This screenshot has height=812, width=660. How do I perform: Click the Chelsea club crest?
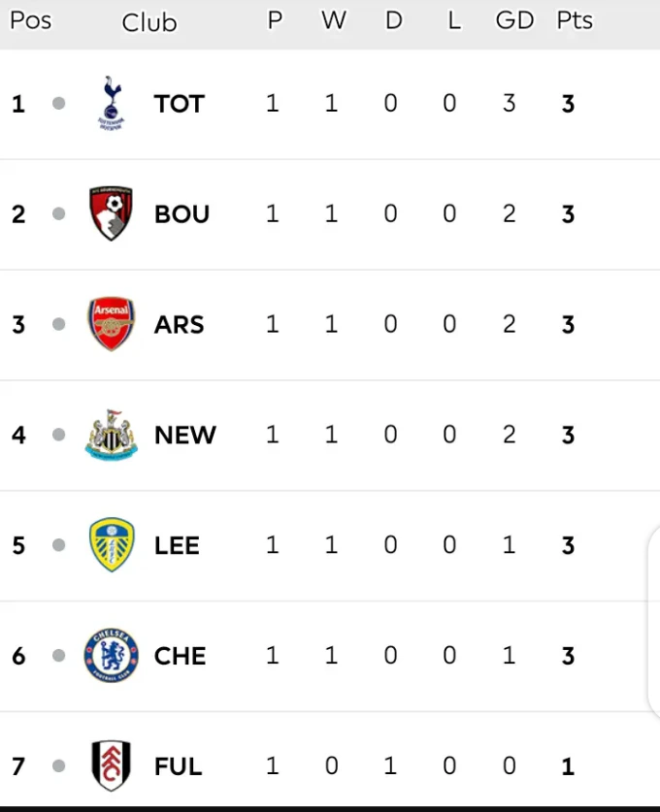click(x=112, y=655)
